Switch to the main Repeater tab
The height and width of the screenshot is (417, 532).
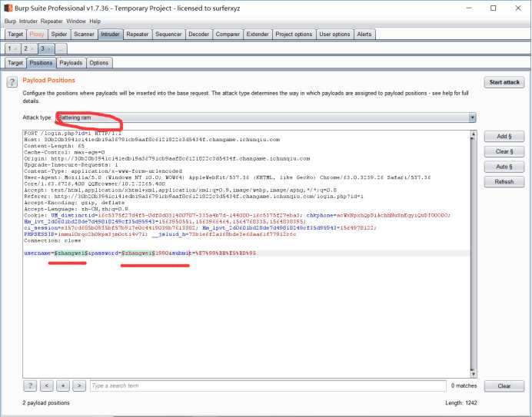pyautogui.click(x=138, y=35)
